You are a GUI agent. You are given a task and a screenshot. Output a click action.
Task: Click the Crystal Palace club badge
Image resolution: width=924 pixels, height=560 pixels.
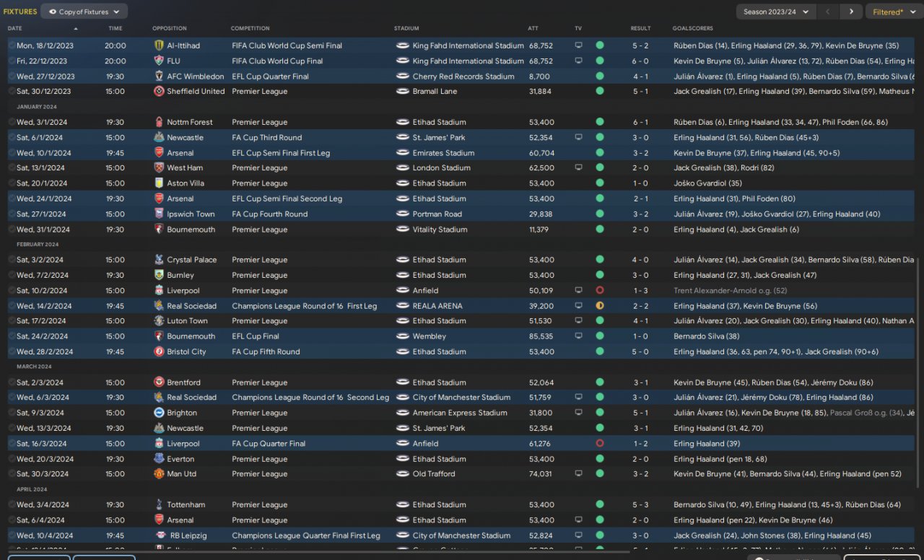(x=159, y=260)
